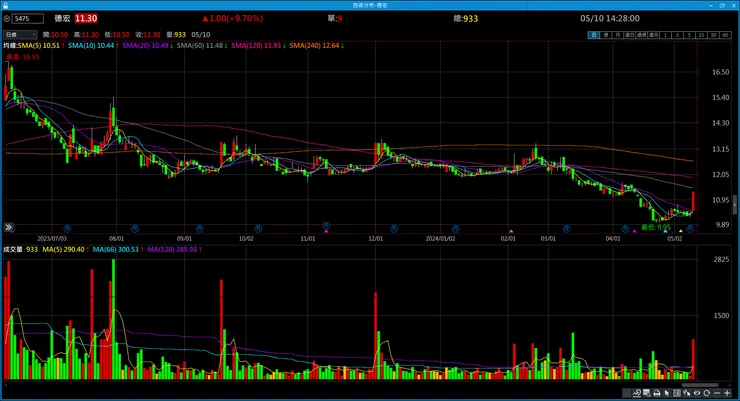Zoom out chart with the minus icon
Screen dimensions: 740x401
coord(717,393)
